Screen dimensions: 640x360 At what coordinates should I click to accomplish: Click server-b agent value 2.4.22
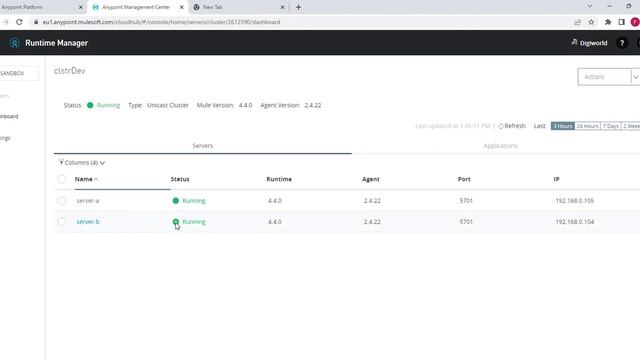click(372, 222)
